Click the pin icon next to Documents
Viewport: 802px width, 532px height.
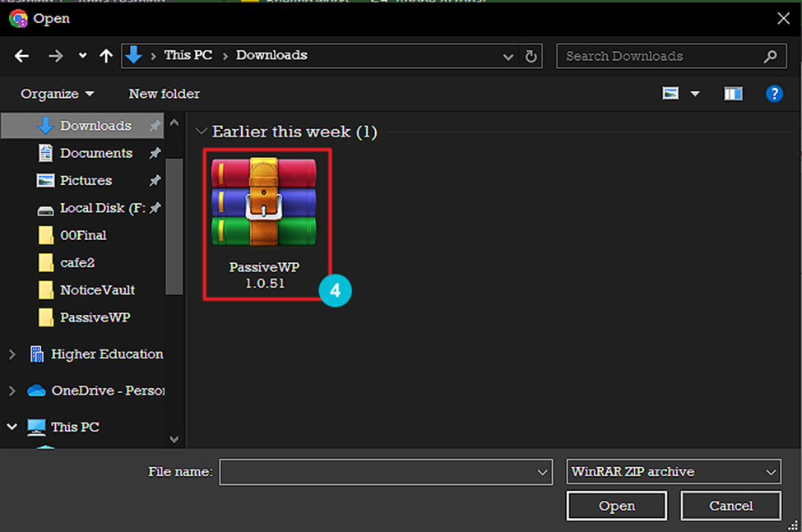155,153
